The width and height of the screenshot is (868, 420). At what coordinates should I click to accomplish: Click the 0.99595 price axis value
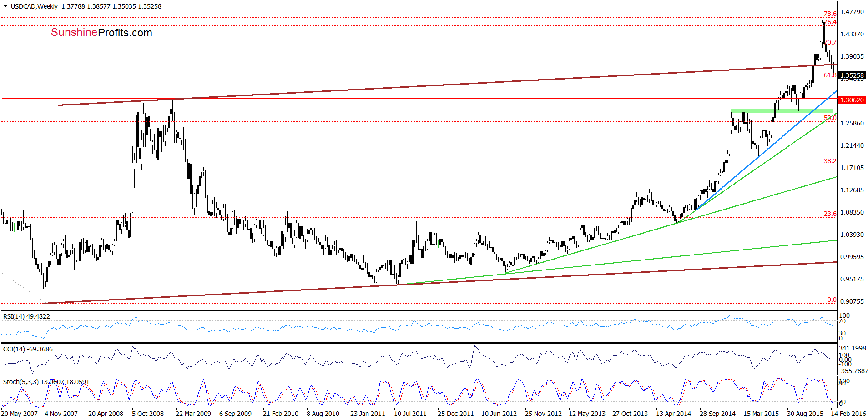click(x=852, y=257)
